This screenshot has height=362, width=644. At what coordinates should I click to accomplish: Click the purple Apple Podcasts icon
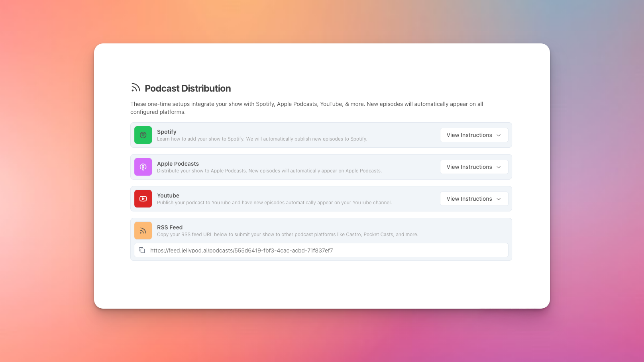click(143, 167)
